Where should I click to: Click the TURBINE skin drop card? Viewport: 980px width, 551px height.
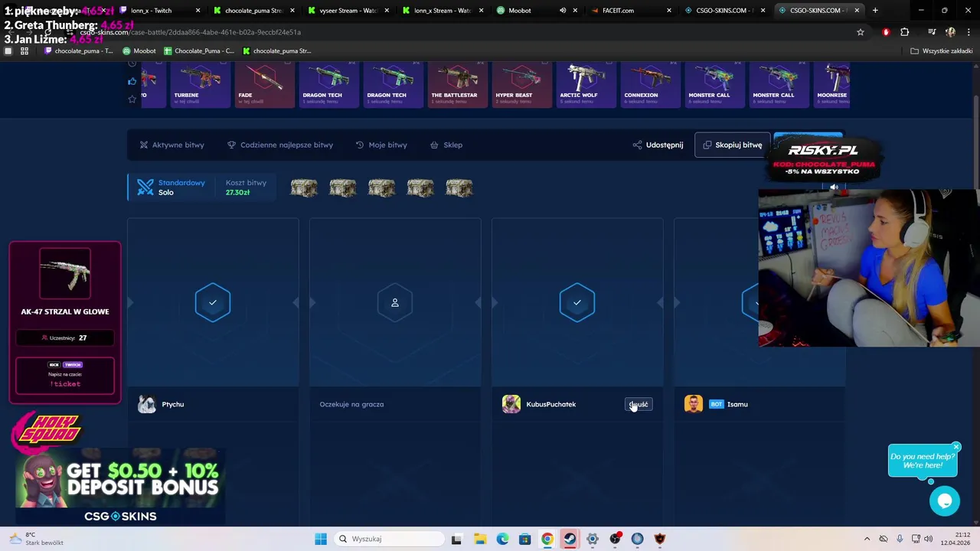[x=200, y=85]
